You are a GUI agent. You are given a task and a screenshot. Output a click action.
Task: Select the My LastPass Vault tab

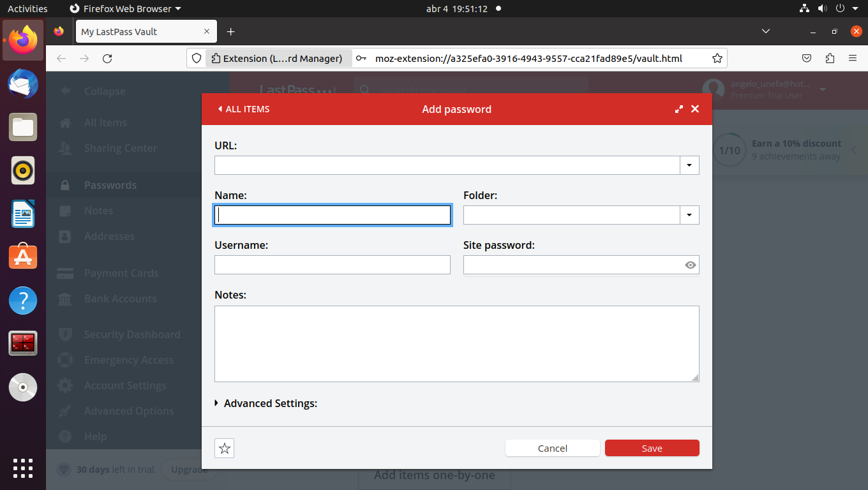(x=146, y=31)
